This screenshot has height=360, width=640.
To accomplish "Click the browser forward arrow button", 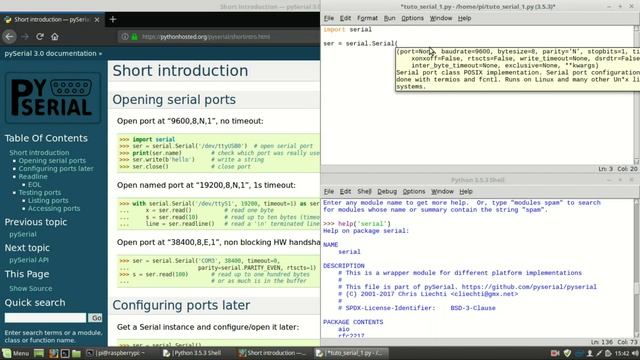I will pos(24,37).
